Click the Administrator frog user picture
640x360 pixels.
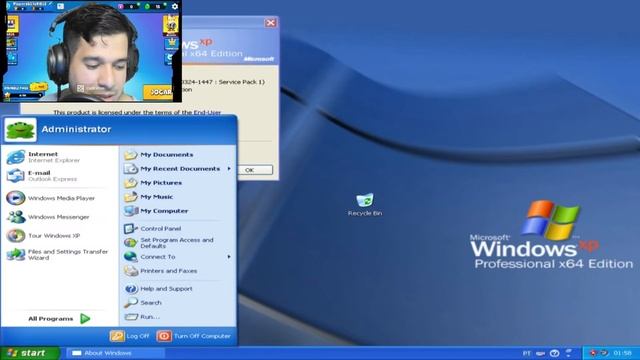click(x=20, y=130)
